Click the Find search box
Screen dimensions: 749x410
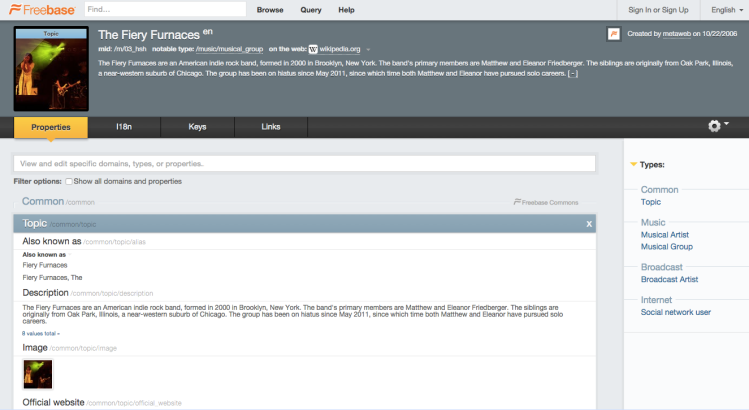coord(165,9)
